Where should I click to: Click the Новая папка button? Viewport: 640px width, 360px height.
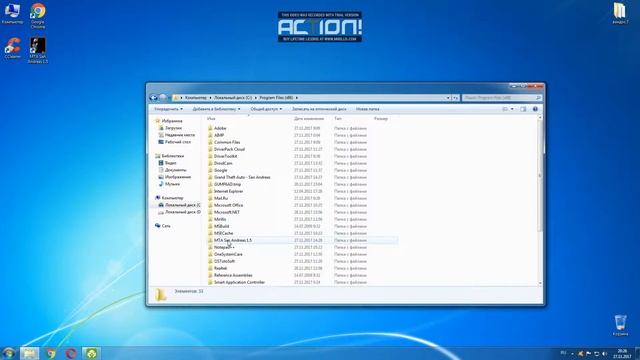[367, 109]
